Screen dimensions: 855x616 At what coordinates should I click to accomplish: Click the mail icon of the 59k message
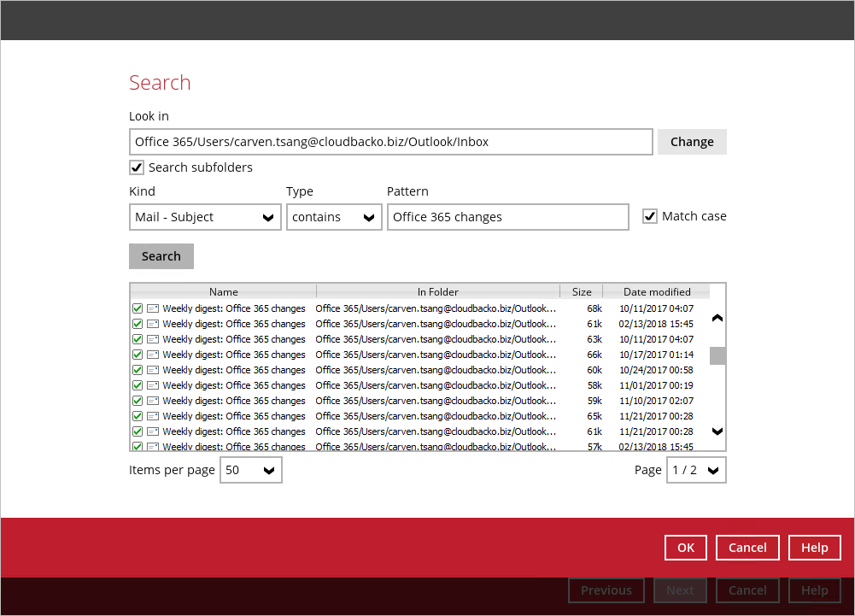tap(153, 401)
